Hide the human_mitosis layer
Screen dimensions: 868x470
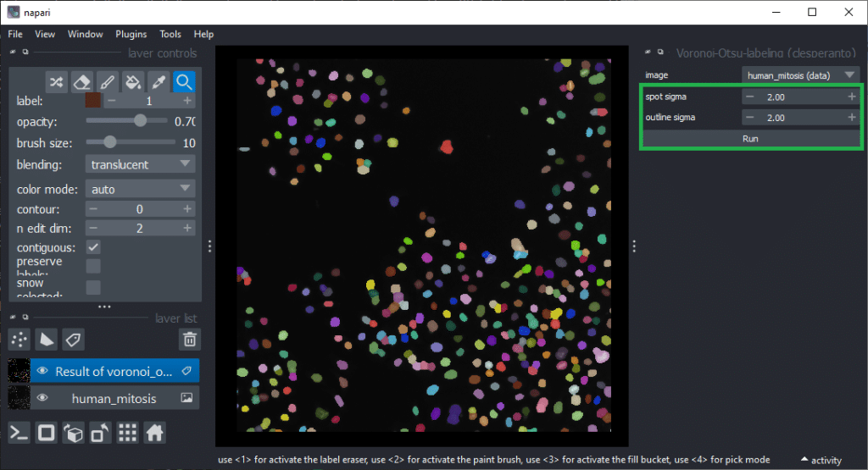click(x=42, y=398)
